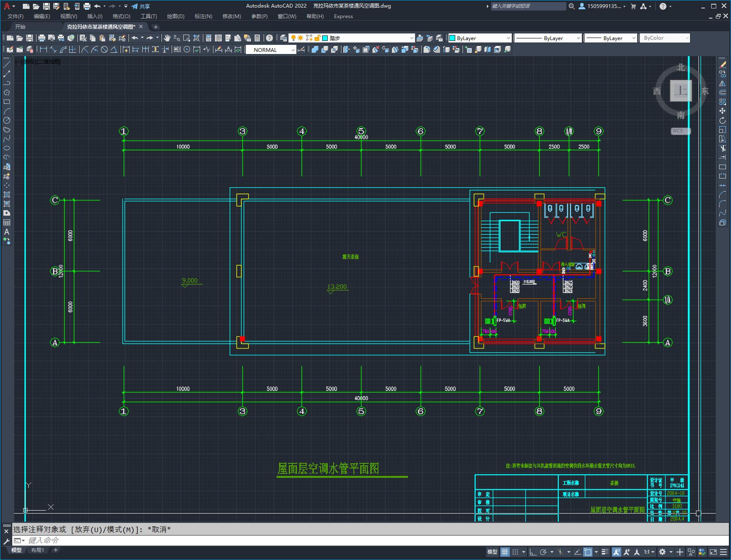Select the Trim scissors tool
Image resolution: width=731 pixels, height=560 pixels.
pyautogui.click(x=723, y=148)
